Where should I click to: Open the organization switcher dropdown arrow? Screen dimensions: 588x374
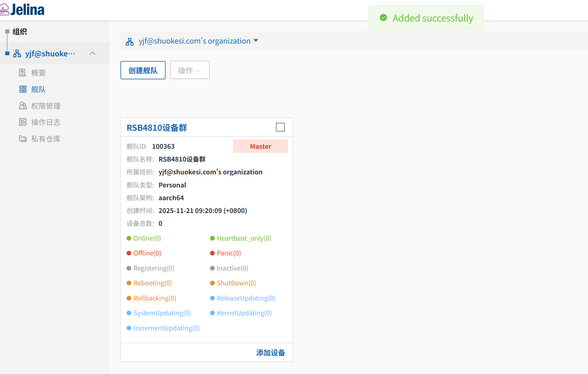click(x=256, y=41)
